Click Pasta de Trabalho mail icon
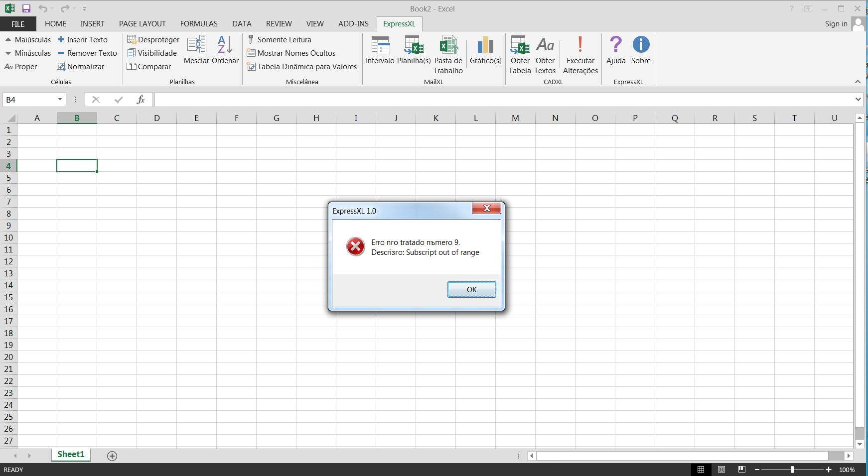Image resolution: width=868 pixels, height=476 pixels. coord(448,55)
